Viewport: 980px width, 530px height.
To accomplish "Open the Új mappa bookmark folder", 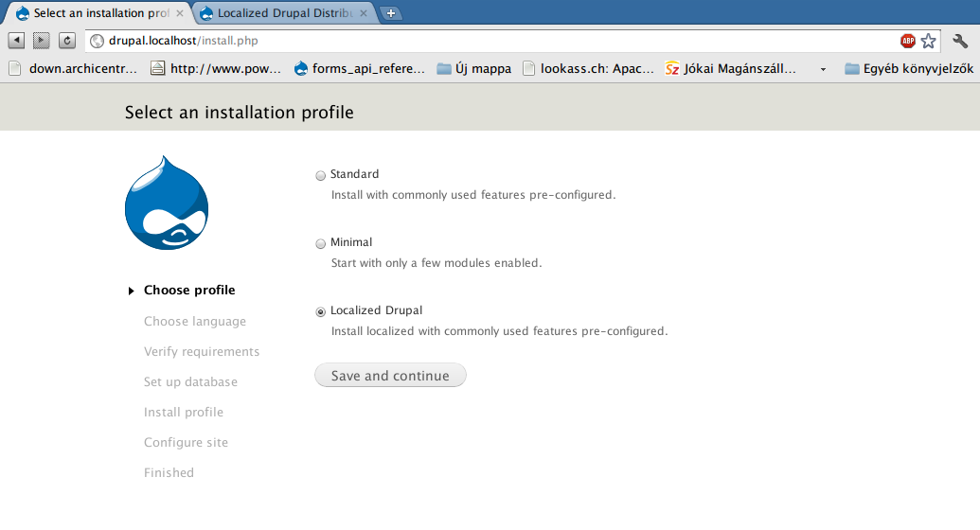I will pyautogui.click(x=473, y=69).
